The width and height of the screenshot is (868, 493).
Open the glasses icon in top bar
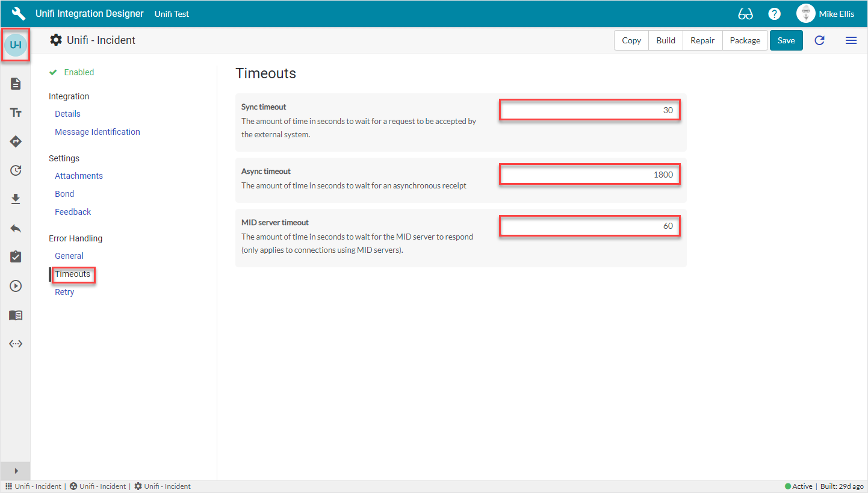745,14
